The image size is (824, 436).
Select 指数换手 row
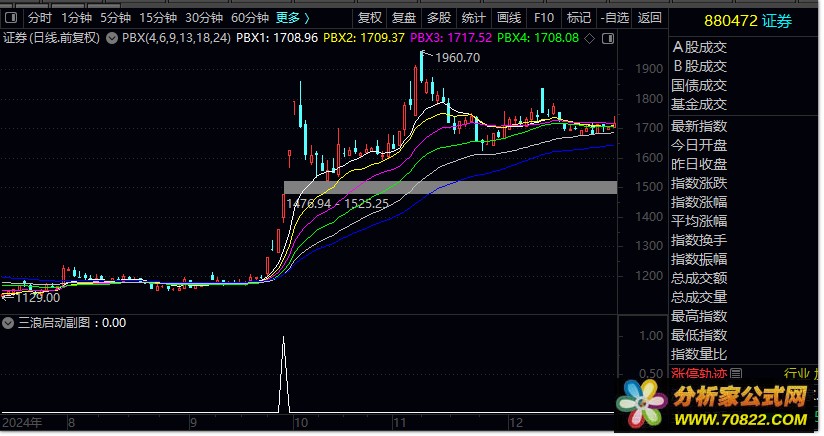click(x=699, y=240)
